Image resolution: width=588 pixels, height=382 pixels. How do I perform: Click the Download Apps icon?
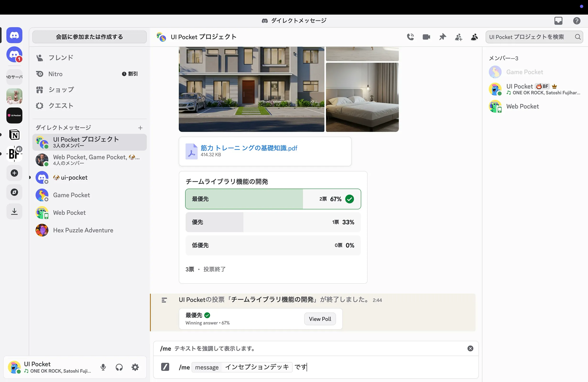click(x=14, y=211)
